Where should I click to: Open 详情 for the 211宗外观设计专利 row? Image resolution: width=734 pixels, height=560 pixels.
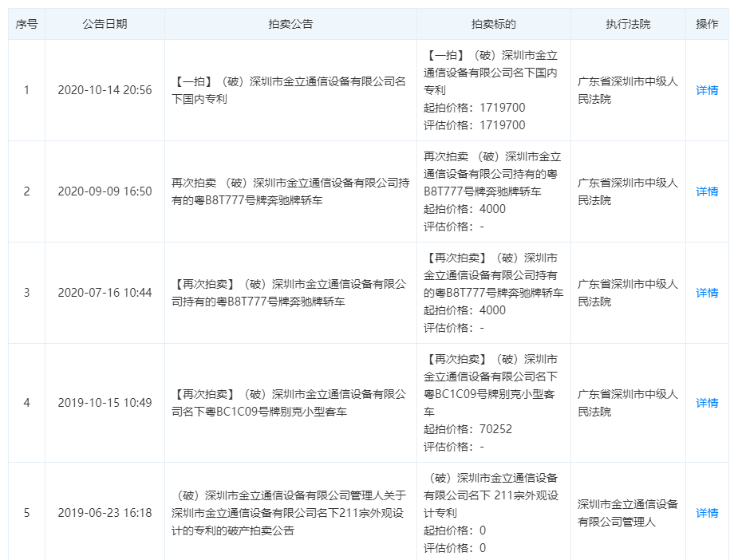coord(707,513)
